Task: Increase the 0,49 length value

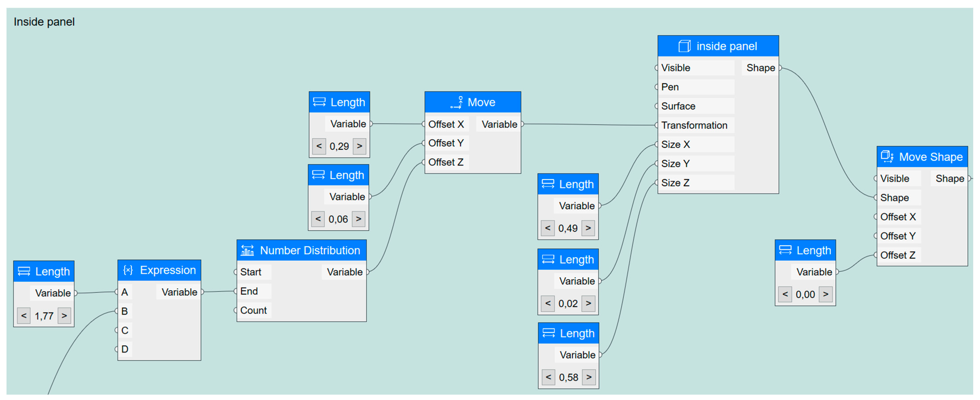Action: point(588,228)
